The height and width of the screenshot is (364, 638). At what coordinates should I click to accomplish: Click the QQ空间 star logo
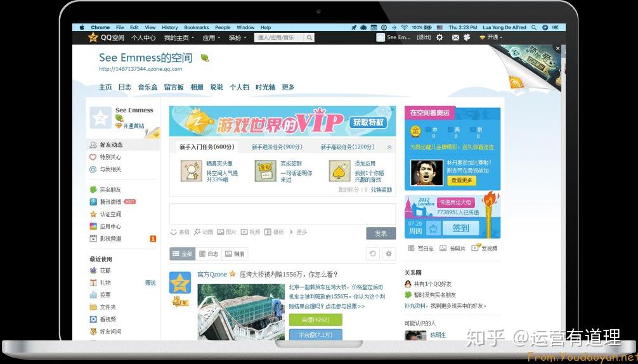coord(93,37)
